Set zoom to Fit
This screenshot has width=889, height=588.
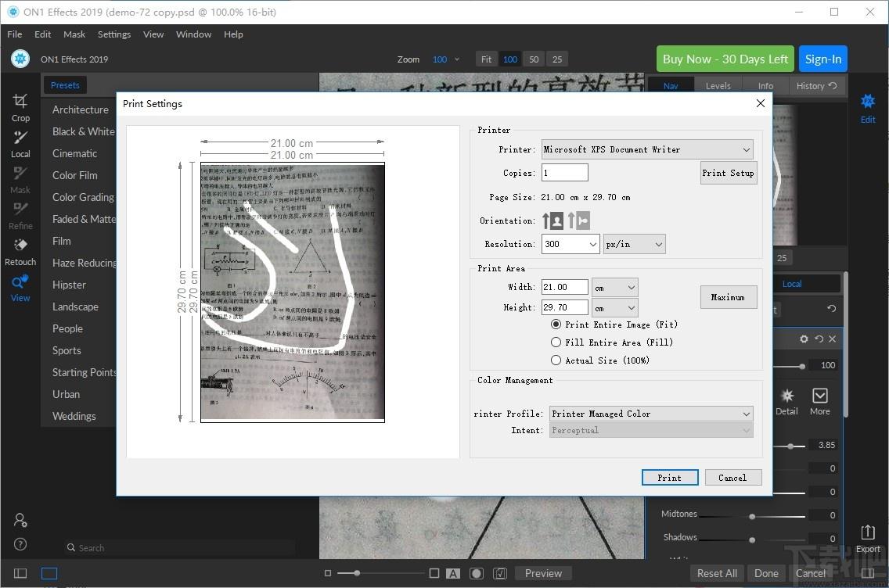(486, 59)
